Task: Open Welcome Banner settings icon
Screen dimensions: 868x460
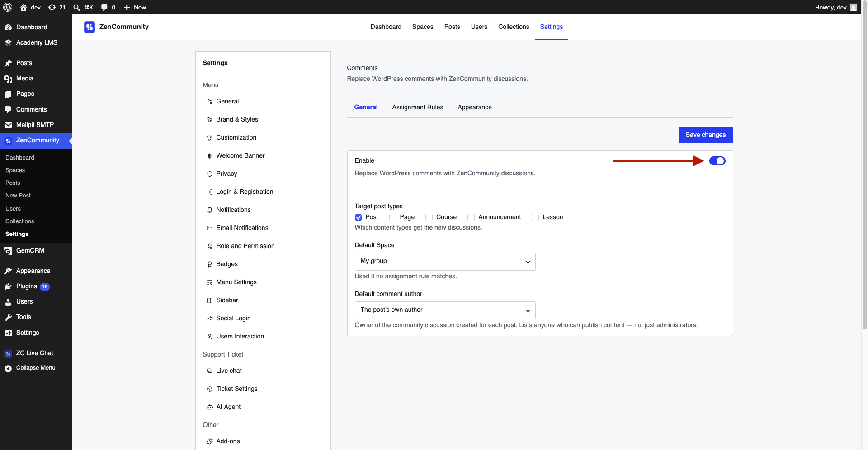Action: [210, 156]
